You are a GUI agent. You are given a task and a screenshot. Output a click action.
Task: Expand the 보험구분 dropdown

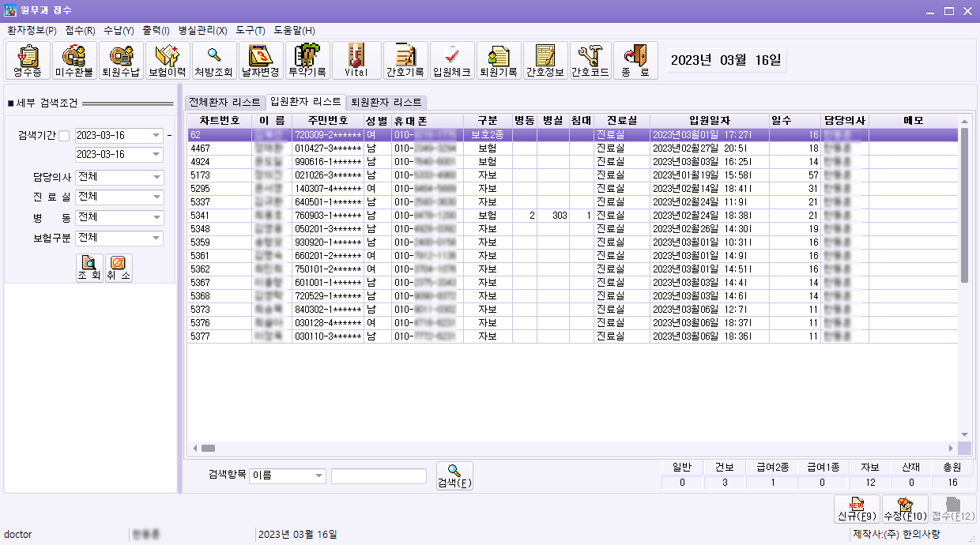point(156,238)
